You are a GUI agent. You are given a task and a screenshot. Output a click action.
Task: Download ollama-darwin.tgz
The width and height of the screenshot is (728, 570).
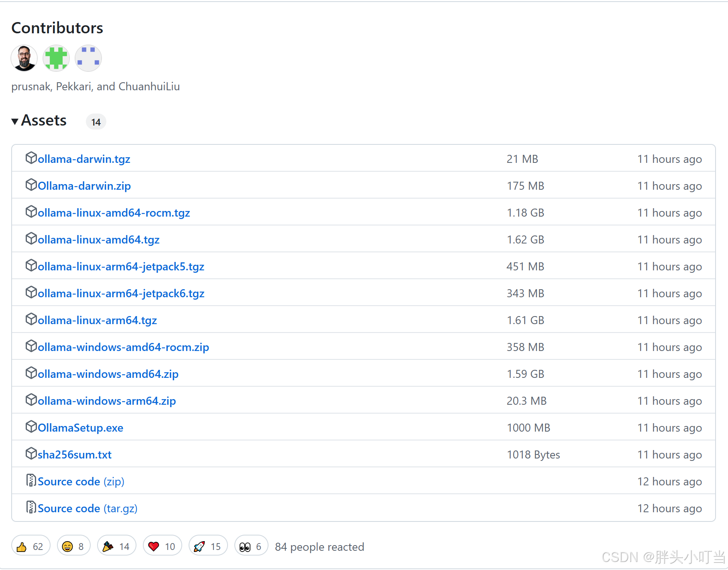pos(84,159)
